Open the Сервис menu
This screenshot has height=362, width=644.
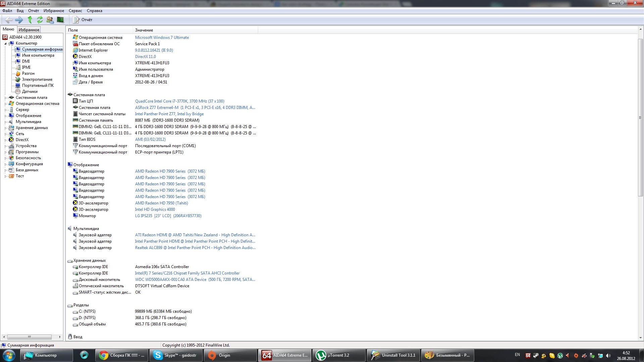click(x=75, y=11)
